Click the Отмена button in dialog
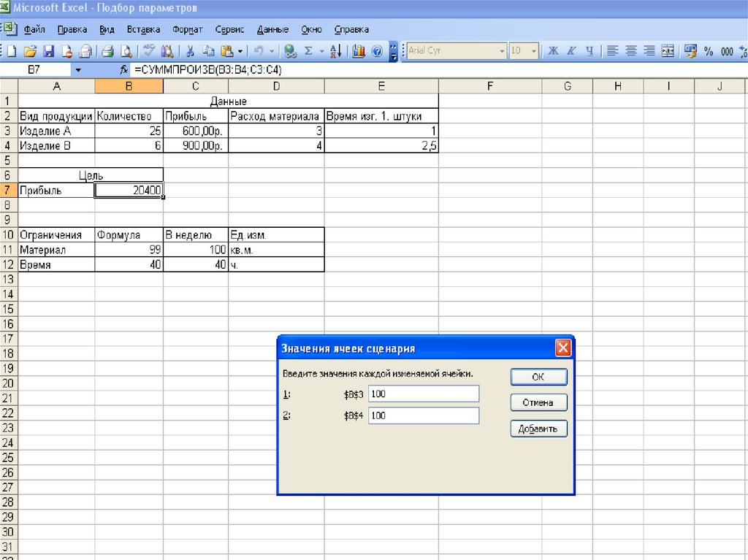Image resolution: width=748 pixels, height=560 pixels. pyautogui.click(x=538, y=403)
